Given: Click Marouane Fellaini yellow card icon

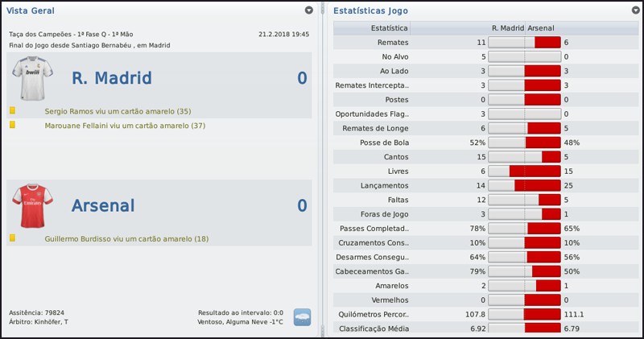Looking at the screenshot, I should pyautogui.click(x=13, y=125).
